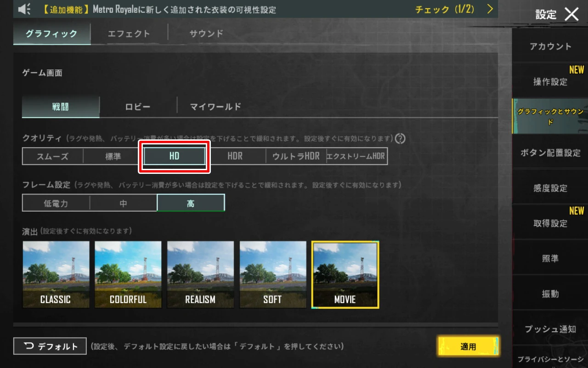This screenshot has width=588, height=368.
Task: Click the speaker announcement icon
Action: point(24,9)
